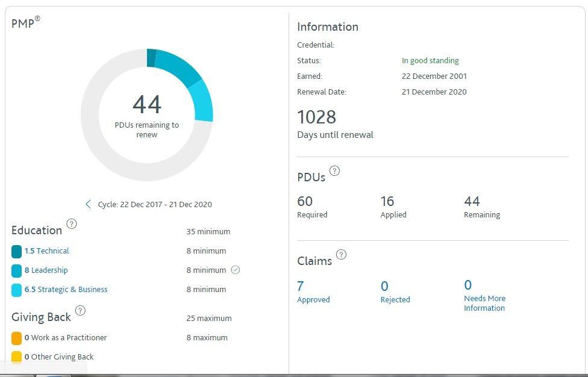
Task: Click the Leadership teal color swatch
Action: 16,270
